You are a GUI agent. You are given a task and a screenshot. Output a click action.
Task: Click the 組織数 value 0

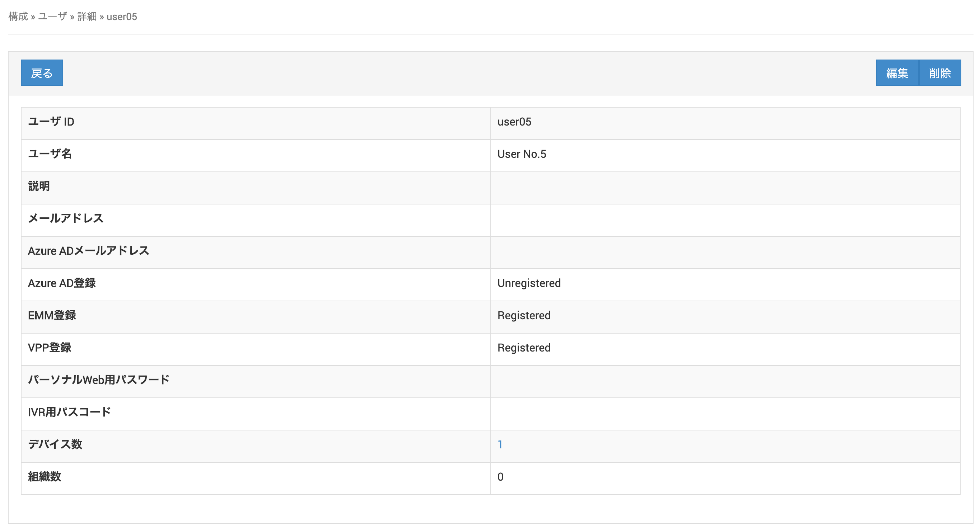pos(500,477)
